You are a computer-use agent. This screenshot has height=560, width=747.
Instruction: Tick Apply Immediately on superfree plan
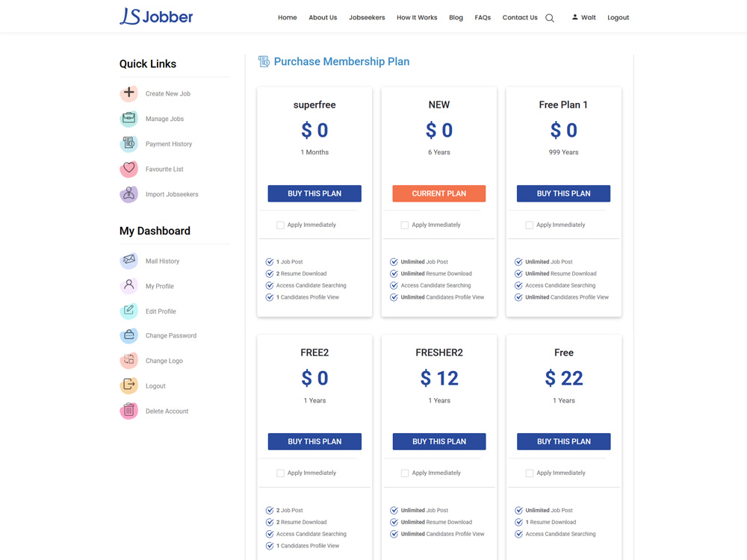(x=280, y=225)
